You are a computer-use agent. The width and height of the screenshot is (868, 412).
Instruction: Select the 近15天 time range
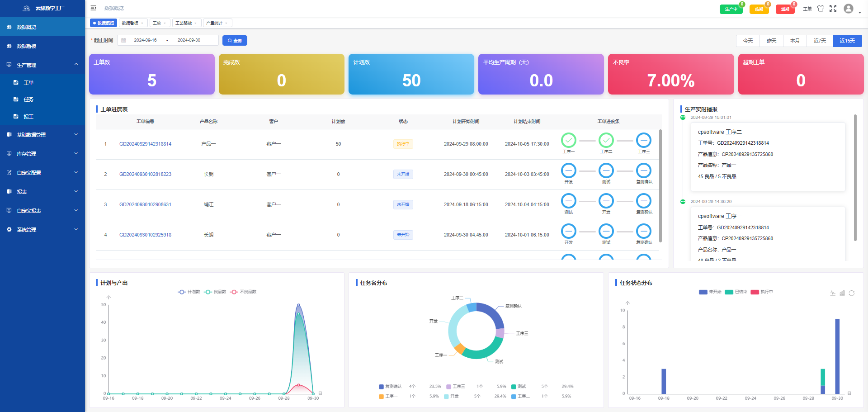pos(847,41)
